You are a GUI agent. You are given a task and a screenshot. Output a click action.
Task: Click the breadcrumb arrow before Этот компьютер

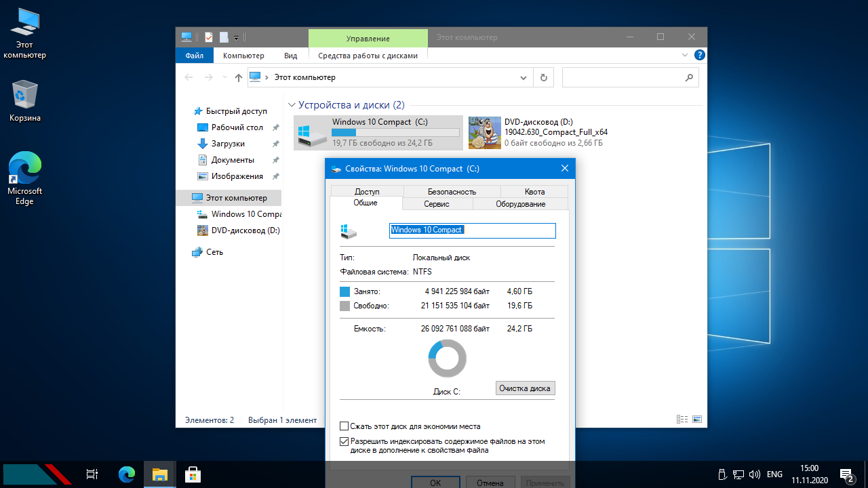267,78
